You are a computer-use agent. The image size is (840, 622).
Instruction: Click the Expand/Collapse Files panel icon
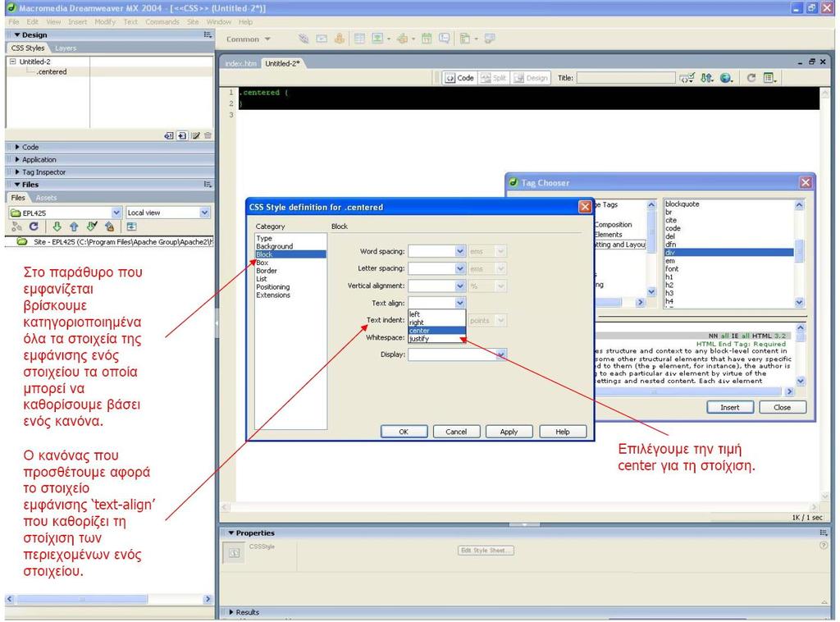tap(131, 226)
